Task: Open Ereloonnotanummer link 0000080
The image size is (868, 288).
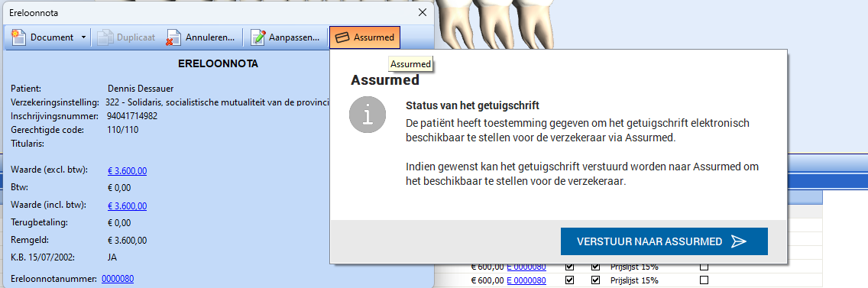Action: pos(118,279)
